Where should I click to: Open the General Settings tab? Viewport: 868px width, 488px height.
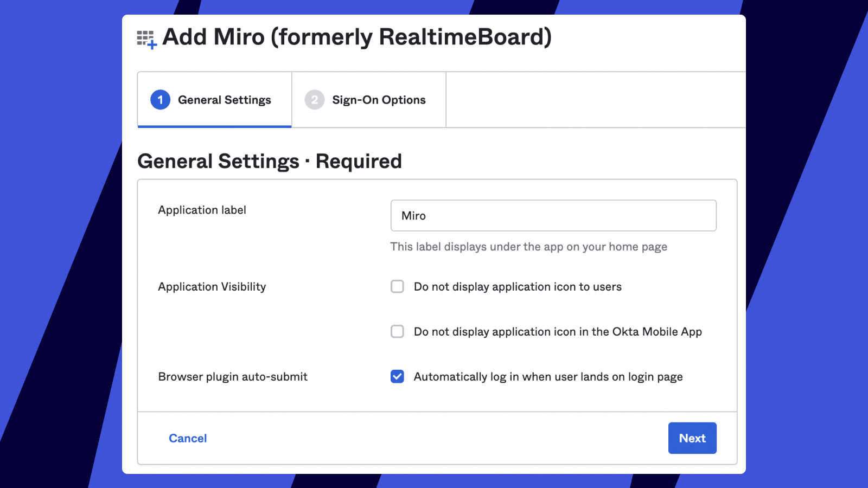(x=214, y=100)
